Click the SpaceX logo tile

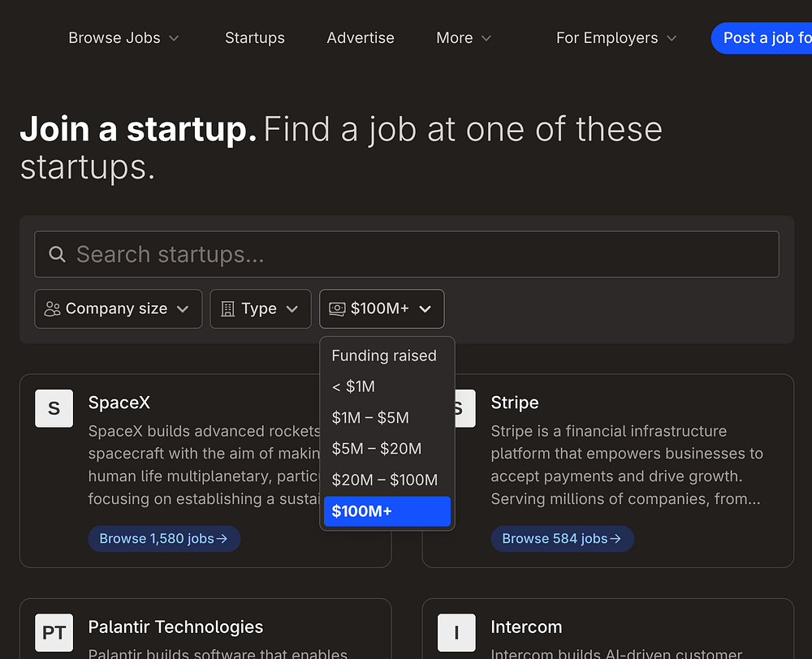(x=54, y=408)
